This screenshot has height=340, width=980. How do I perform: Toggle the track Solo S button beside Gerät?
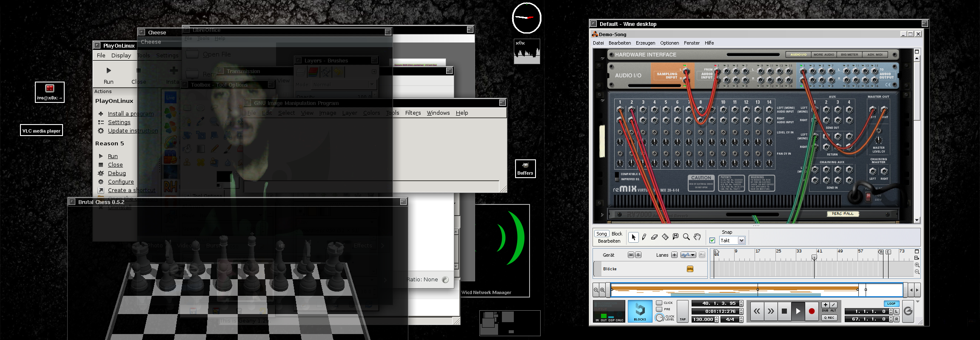click(638, 255)
